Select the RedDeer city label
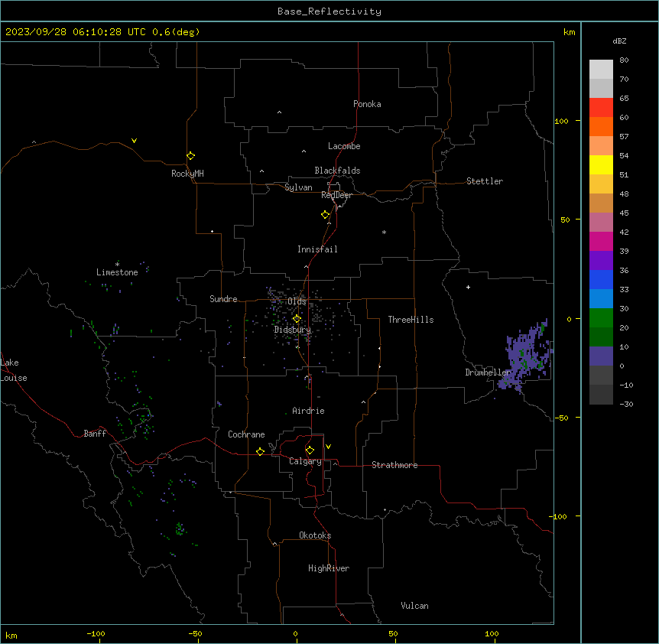Screen dimensions: 659x644 (336, 195)
